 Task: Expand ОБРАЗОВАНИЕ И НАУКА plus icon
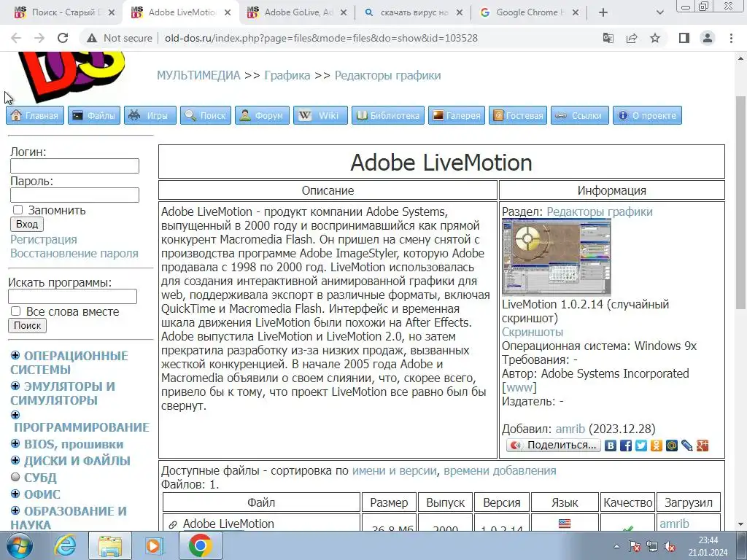[x=15, y=510]
